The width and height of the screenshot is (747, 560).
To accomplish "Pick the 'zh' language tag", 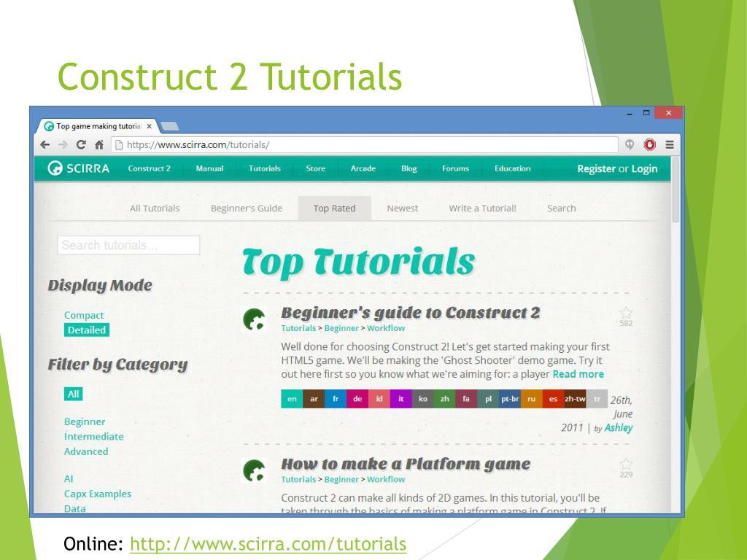I will pyautogui.click(x=444, y=399).
